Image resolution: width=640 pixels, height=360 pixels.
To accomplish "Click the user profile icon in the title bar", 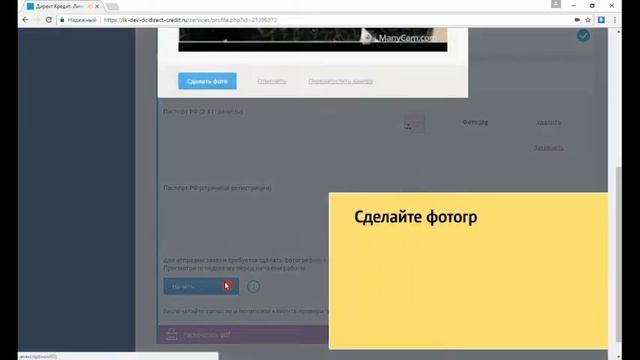I will (x=556, y=4).
